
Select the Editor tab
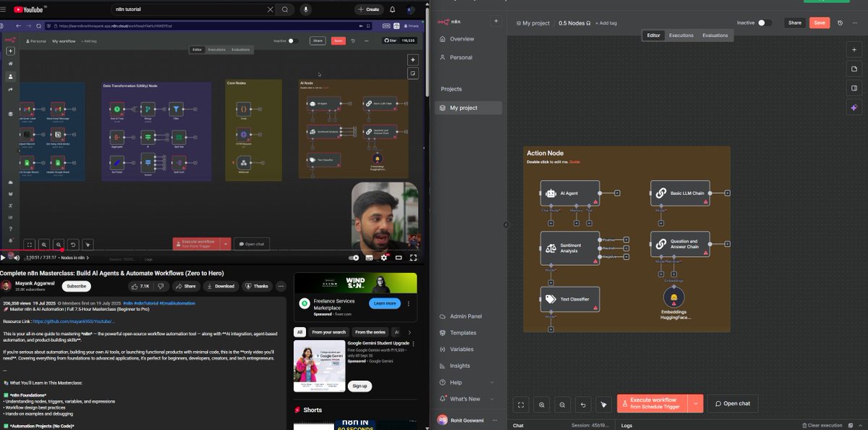[x=653, y=35]
